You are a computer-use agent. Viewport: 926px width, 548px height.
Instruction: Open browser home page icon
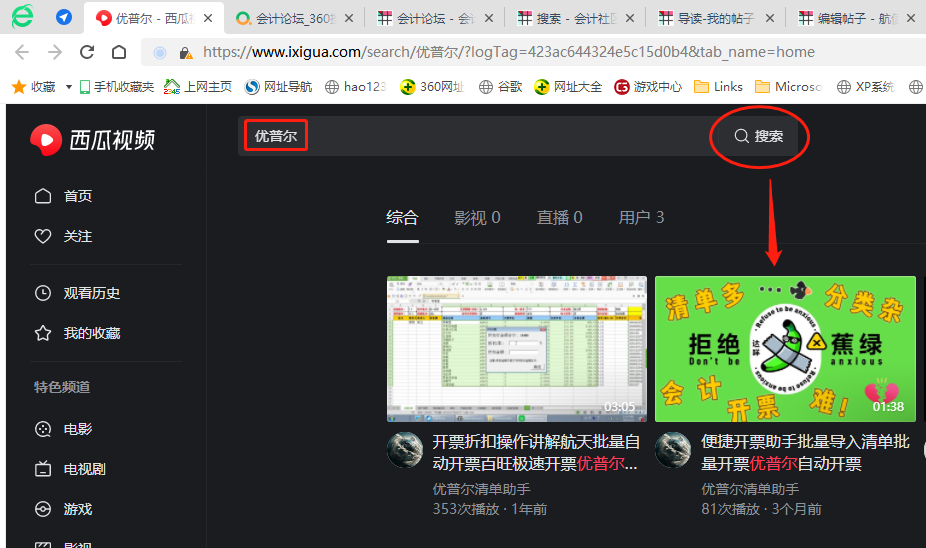point(119,53)
